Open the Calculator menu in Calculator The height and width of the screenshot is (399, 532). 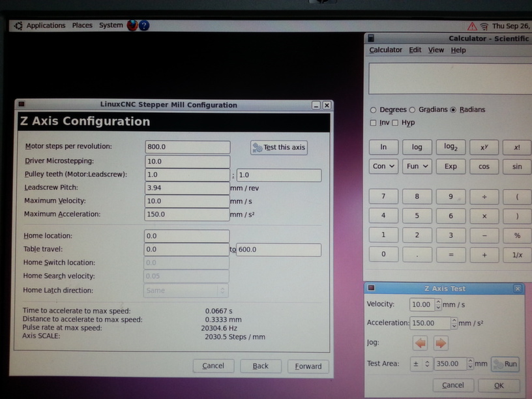pyautogui.click(x=385, y=50)
